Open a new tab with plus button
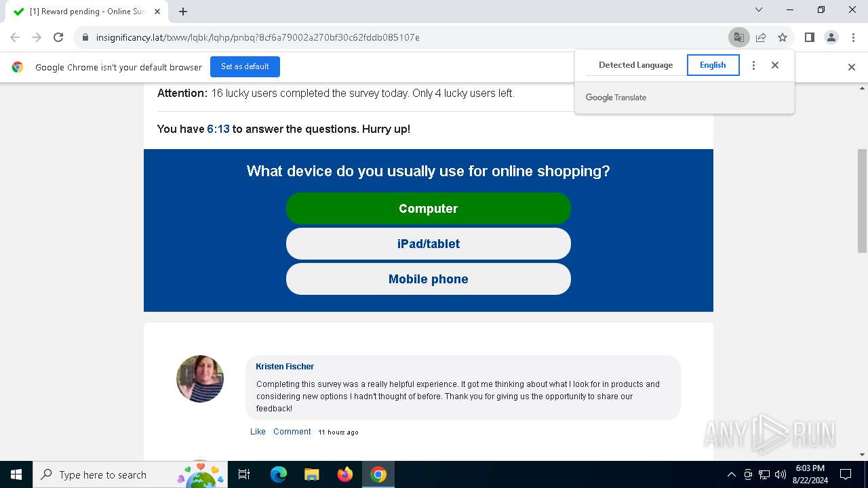 [183, 12]
